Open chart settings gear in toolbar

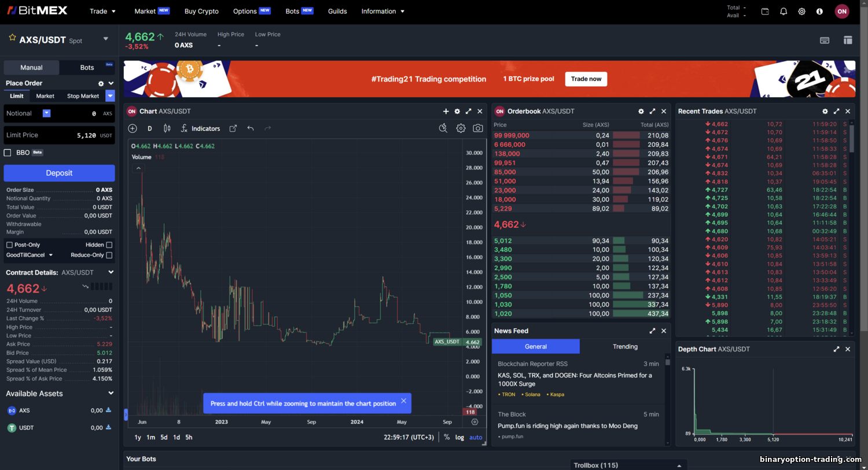[461, 128]
